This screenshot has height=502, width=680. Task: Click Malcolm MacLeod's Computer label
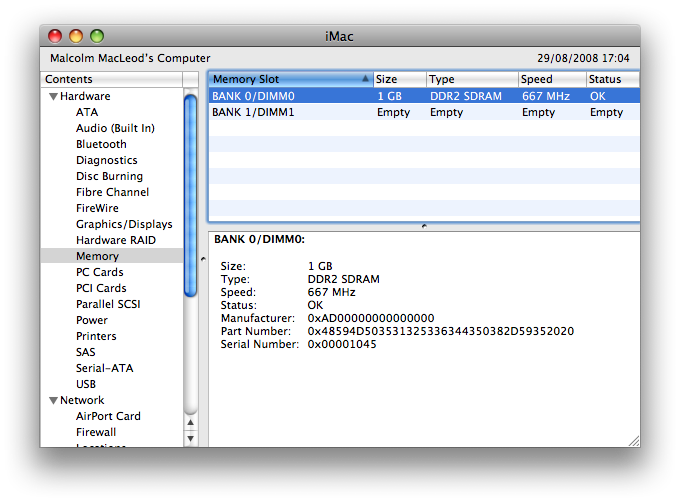click(x=130, y=58)
